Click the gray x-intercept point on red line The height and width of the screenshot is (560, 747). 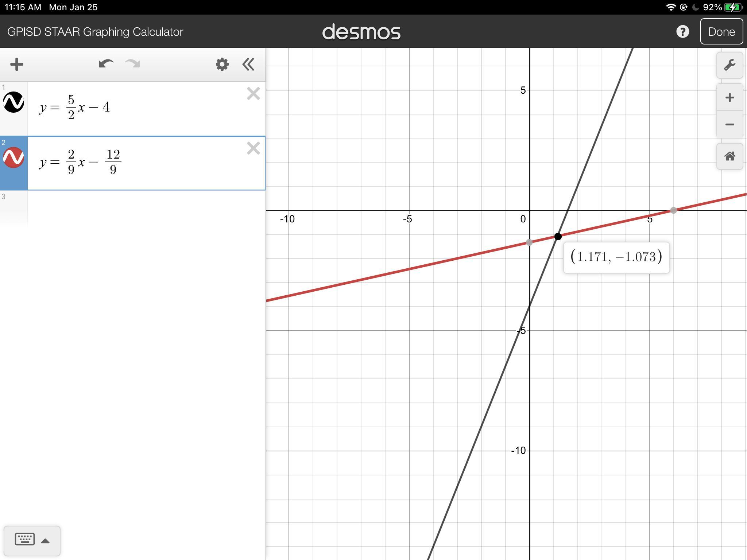click(673, 210)
